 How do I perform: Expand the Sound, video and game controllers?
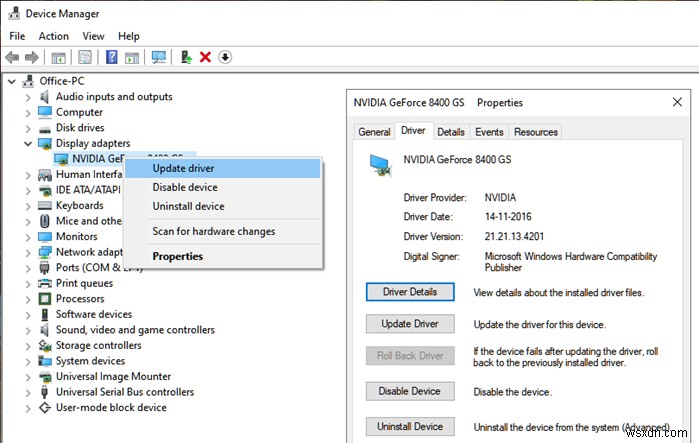pos(28,330)
